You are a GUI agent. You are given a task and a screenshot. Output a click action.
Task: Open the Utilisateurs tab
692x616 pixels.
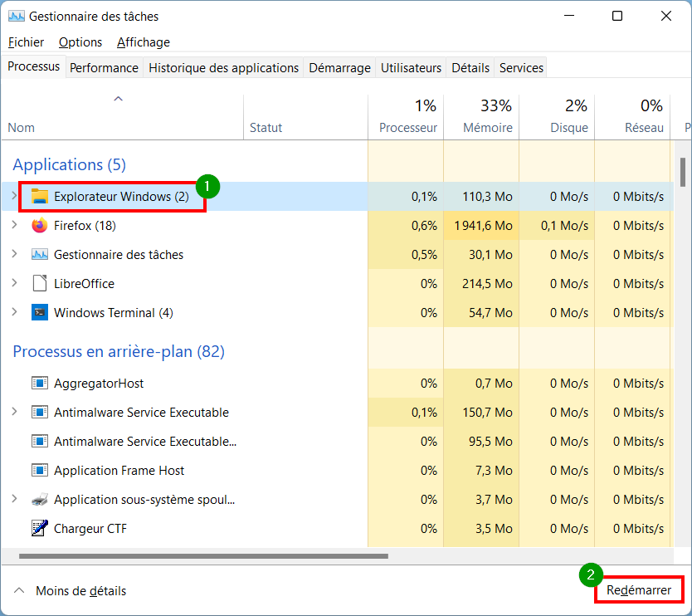411,67
